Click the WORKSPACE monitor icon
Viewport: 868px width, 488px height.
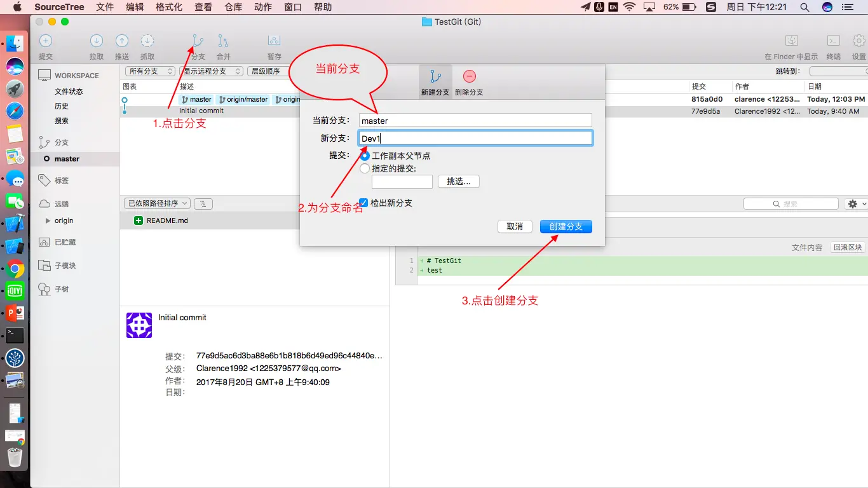[x=44, y=75]
